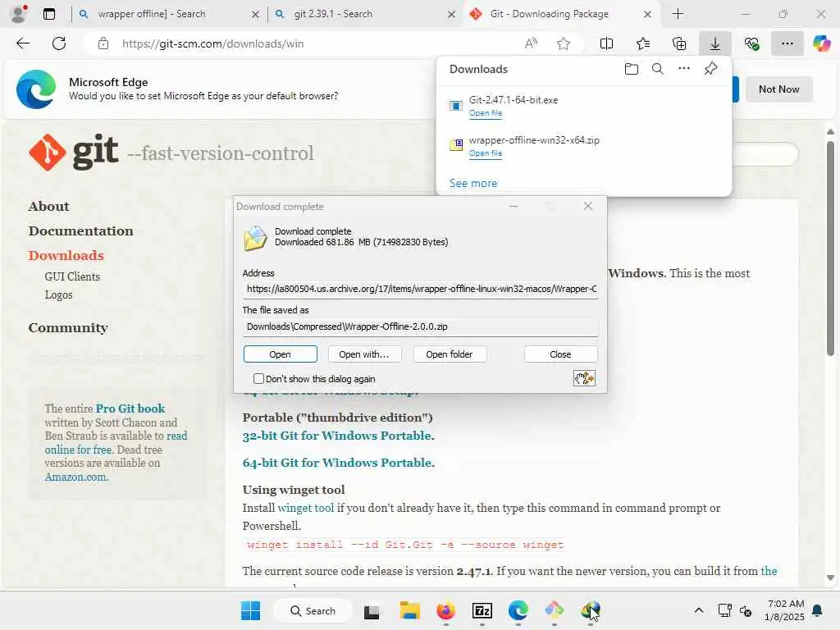Open the Collections icon
The image size is (840, 630).
tap(678, 43)
